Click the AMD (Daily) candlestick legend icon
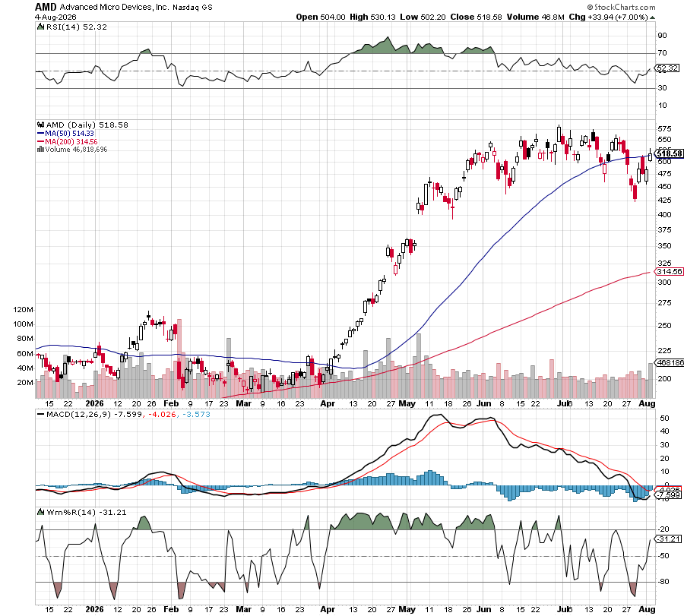684x616 pixels. click(41, 125)
